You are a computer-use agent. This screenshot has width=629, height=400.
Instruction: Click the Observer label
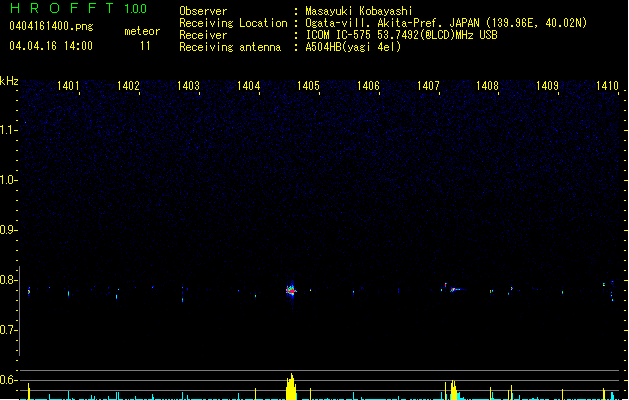point(203,11)
